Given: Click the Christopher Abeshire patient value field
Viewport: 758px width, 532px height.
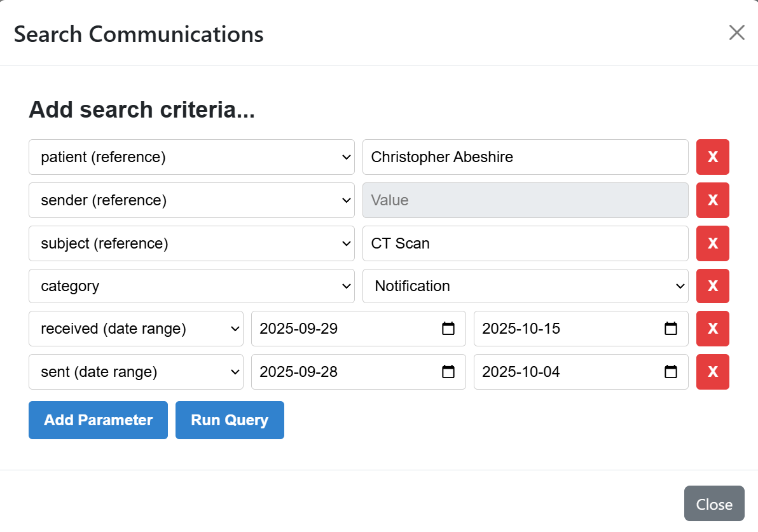Looking at the screenshot, I should pos(525,157).
